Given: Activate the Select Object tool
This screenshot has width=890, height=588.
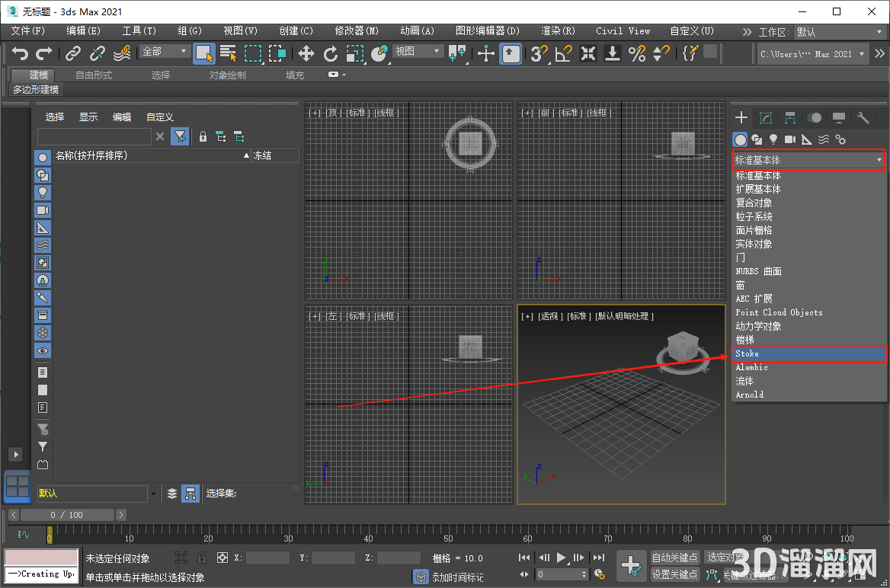Looking at the screenshot, I should (204, 53).
